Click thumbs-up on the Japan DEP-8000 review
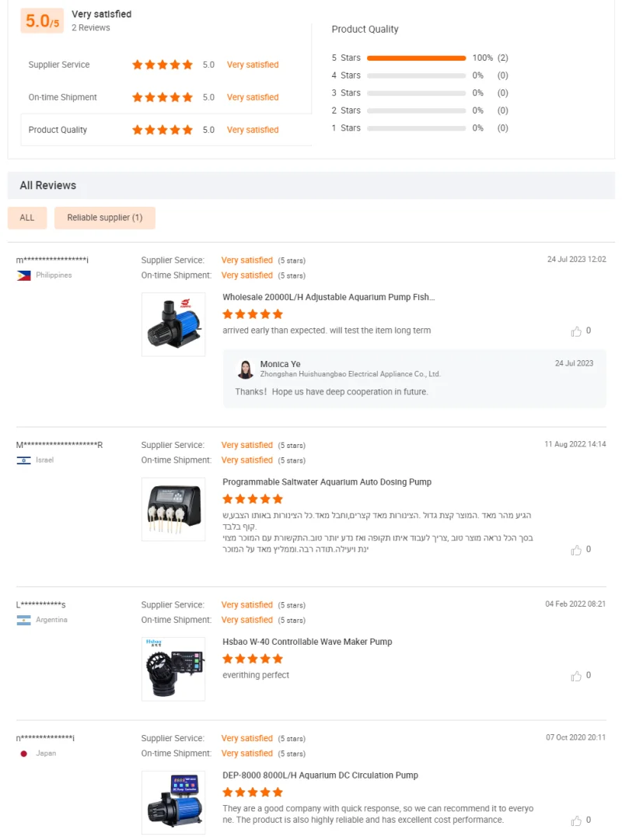622x840 pixels. 576,821
